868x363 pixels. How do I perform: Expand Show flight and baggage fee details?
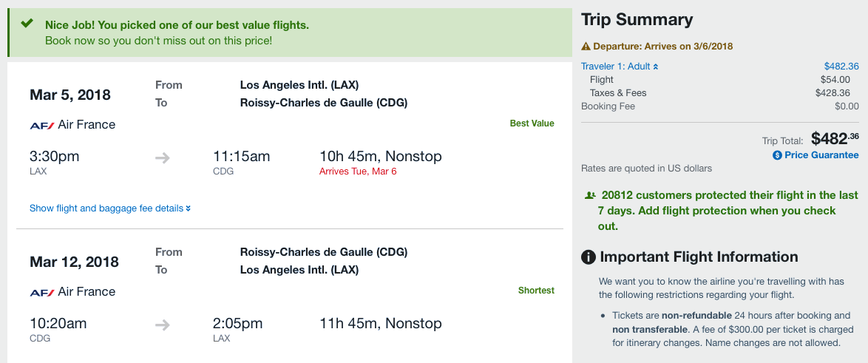(110, 208)
